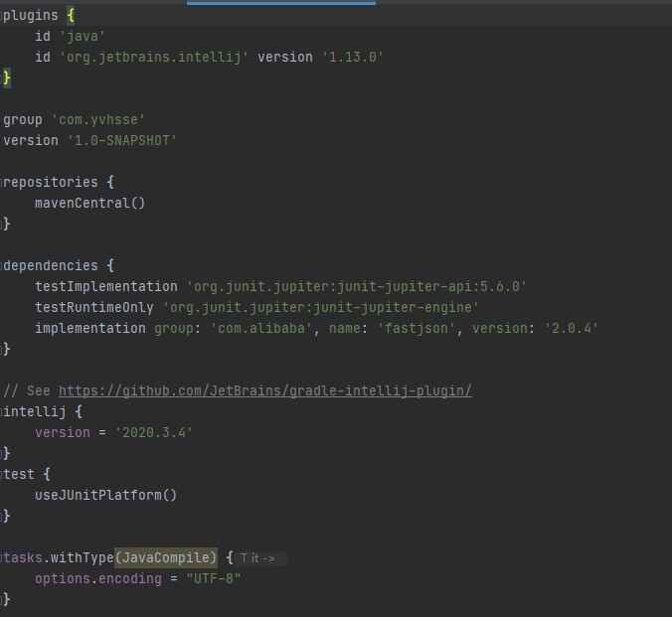Collapse the test block fold marker
Image resolution: width=672 pixels, height=617 pixels.
1,475
